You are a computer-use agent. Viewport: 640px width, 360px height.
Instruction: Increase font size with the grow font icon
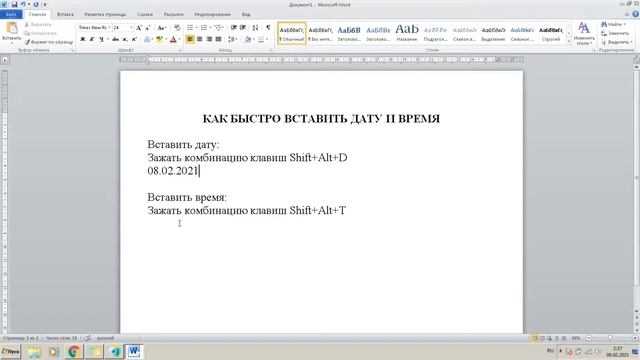139,28
